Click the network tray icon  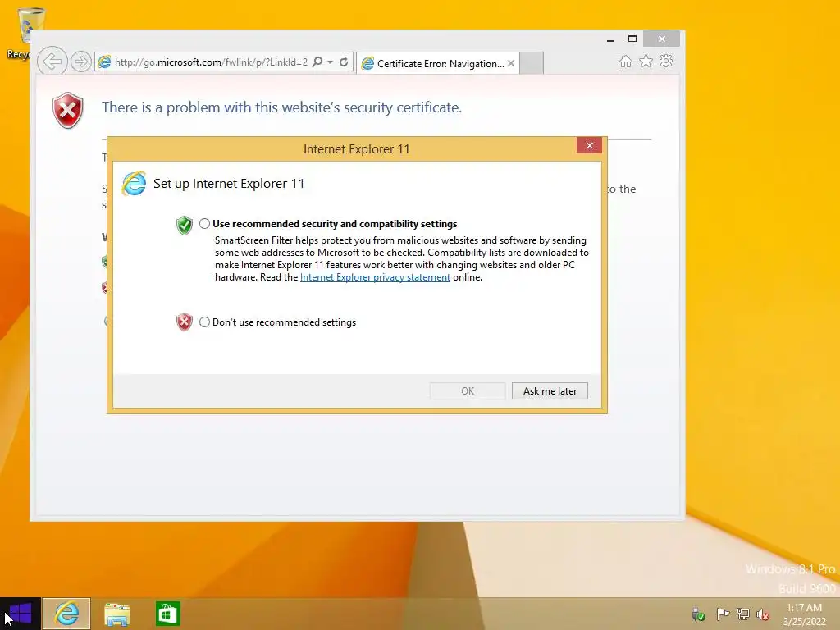tap(743, 614)
